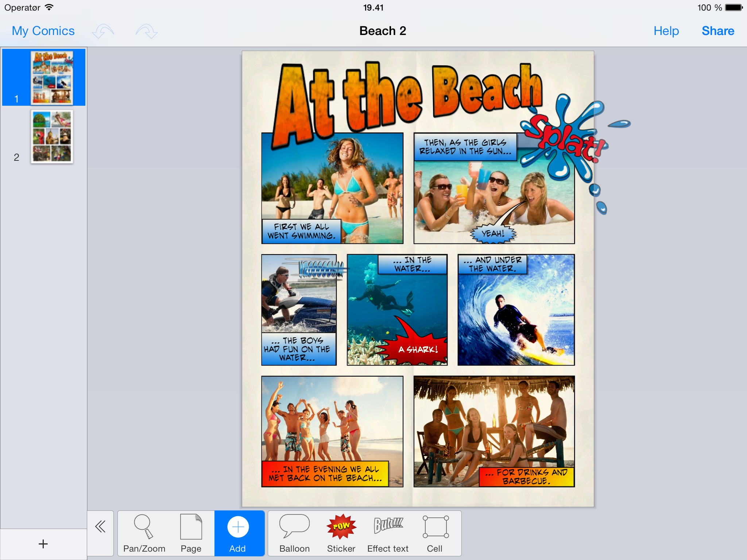Click the undo arrow icon
The height and width of the screenshot is (560, 747).
pos(103,31)
